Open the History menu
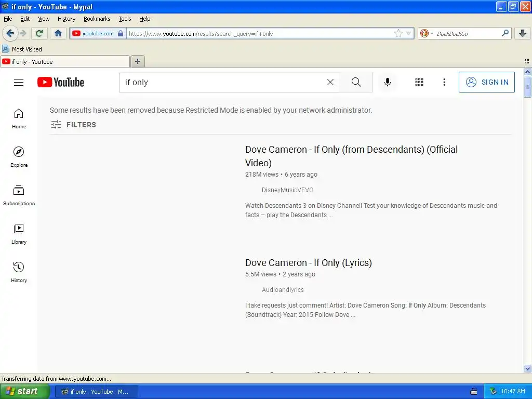Viewport: 532px width, 399px height. [x=66, y=19]
